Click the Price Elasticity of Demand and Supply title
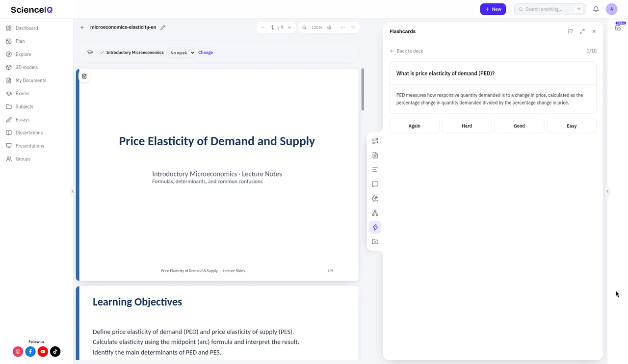Viewport: 628px width, 364px height. pos(217,141)
